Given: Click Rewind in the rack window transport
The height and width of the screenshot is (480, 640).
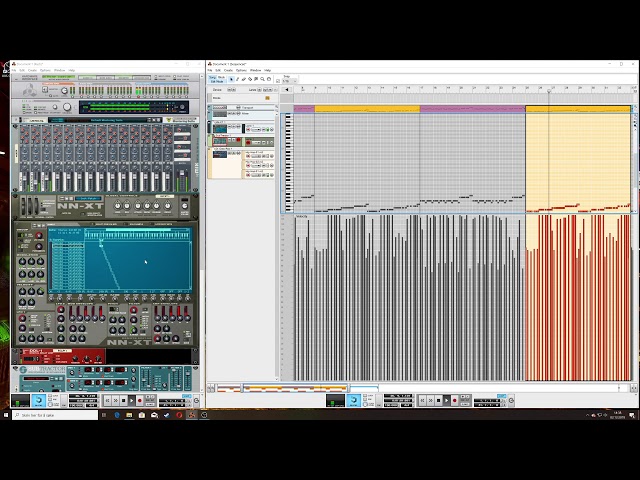Looking at the screenshot, I should (x=107, y=401).
